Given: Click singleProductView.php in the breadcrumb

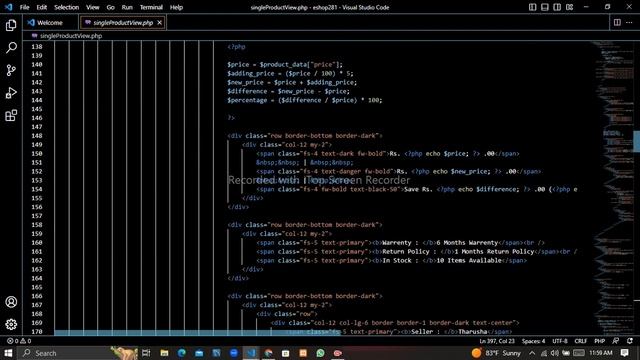Looking at the screenshot, I should click(x=71, y=36).
